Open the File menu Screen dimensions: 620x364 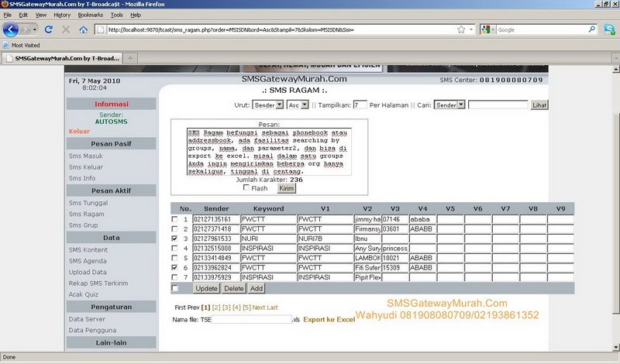point(8,15)
